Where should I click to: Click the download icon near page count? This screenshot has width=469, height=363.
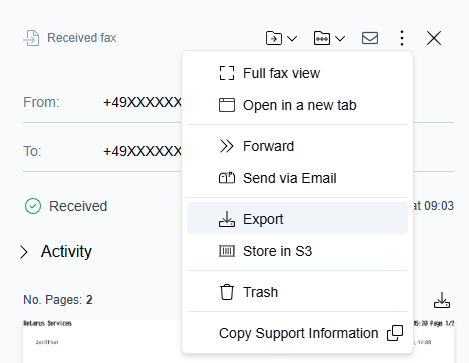click(x=442, y=300)
